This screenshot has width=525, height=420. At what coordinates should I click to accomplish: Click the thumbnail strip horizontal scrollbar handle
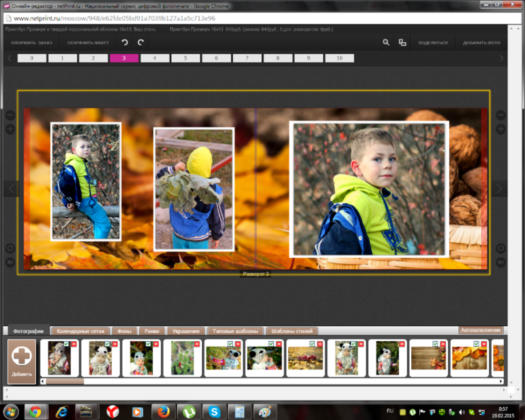tap(65, 381)
